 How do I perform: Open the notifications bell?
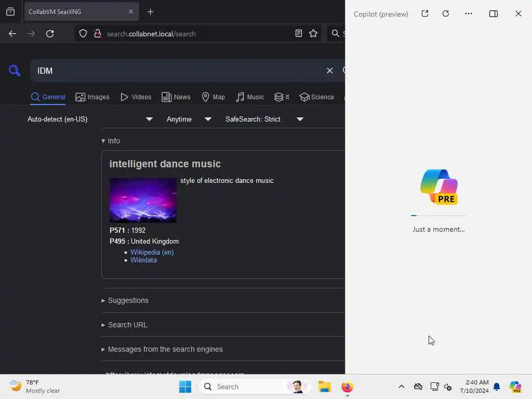coord(497,387)
